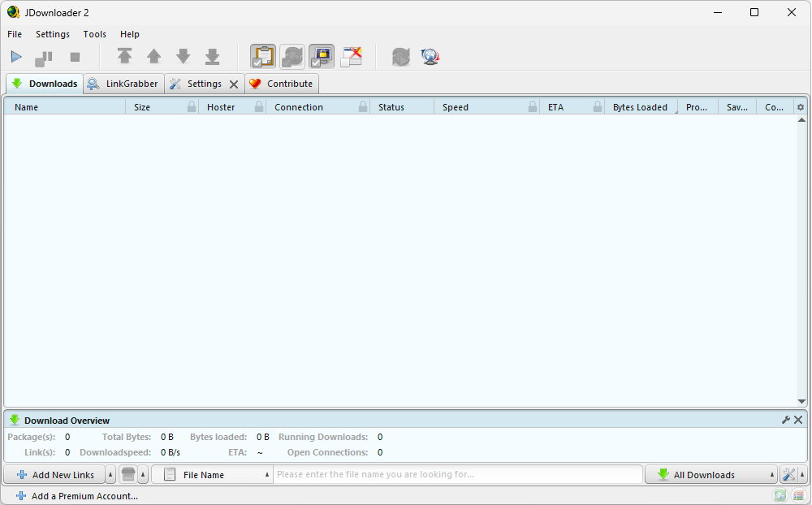Start all downloads with the play icon
The width and height of the screenshot is (812, 505).
(x=16, y=57)
